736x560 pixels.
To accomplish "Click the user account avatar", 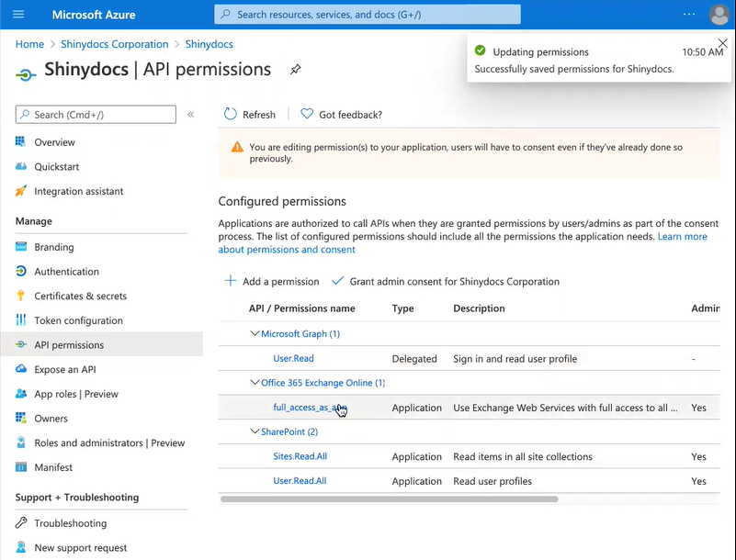I will pos(719,15).
